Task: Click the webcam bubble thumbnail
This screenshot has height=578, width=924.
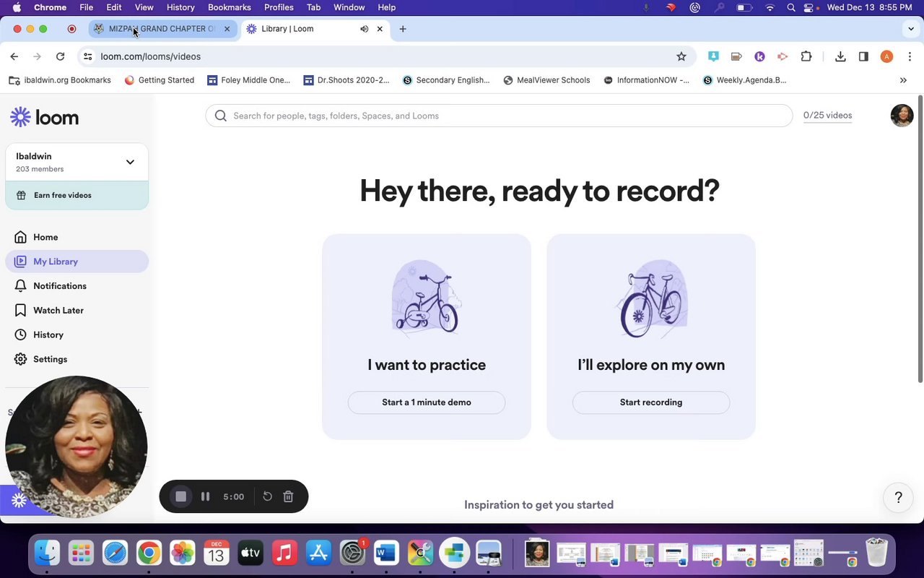Action: pos(76,447)
